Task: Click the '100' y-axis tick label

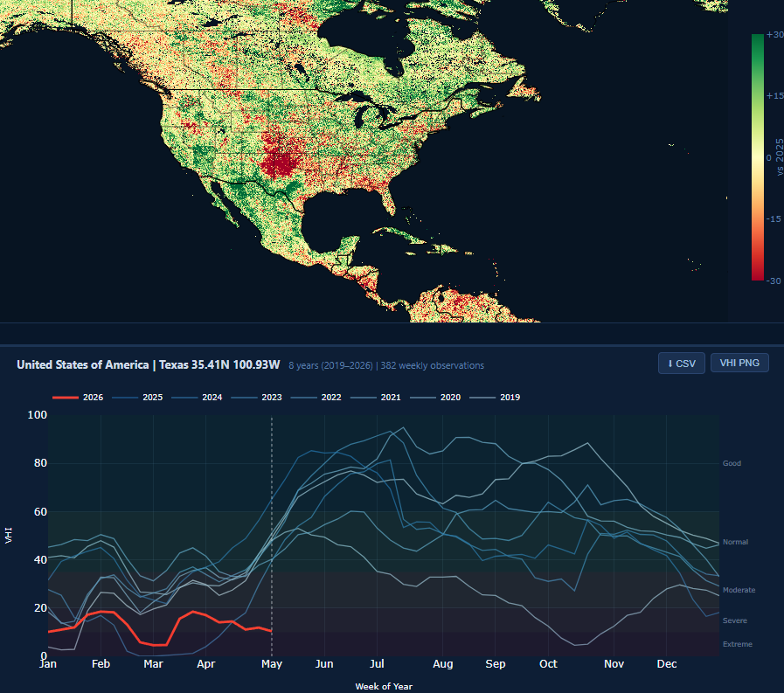Action: pyautogui.click(x=37, y=415)
